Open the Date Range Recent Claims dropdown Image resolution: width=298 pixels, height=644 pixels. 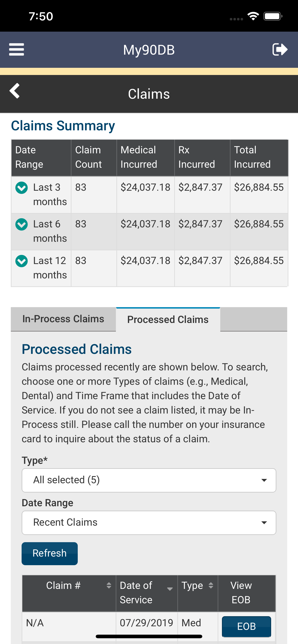(149, 523)
